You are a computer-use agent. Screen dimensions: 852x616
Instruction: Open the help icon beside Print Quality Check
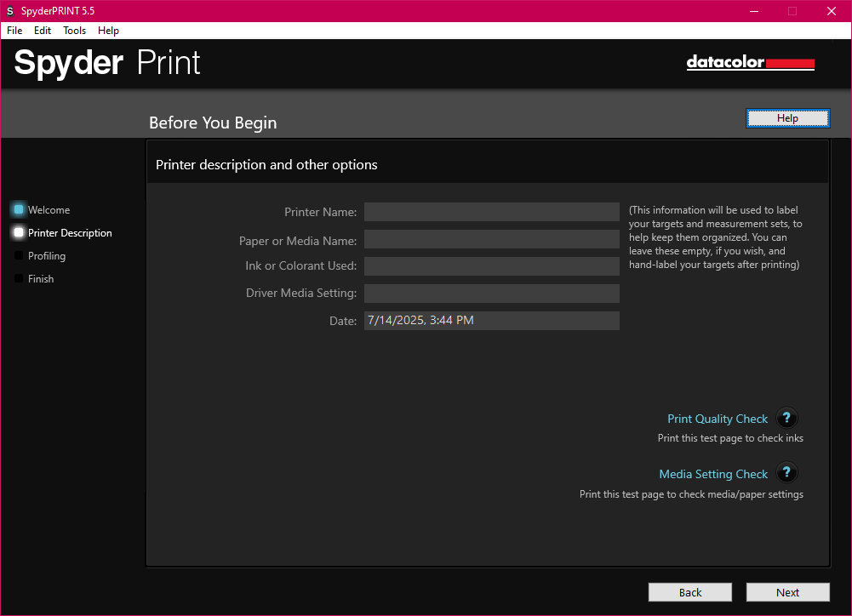tap(786, 419)
